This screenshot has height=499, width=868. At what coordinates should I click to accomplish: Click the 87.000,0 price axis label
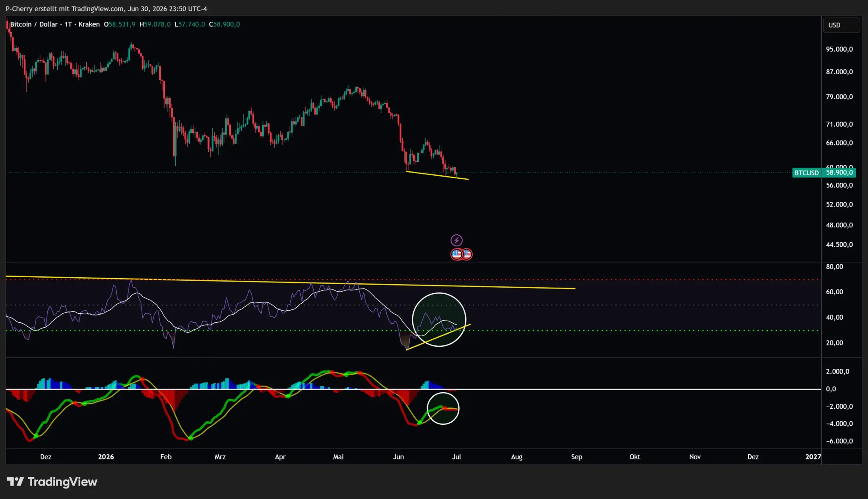pos(839,72)
